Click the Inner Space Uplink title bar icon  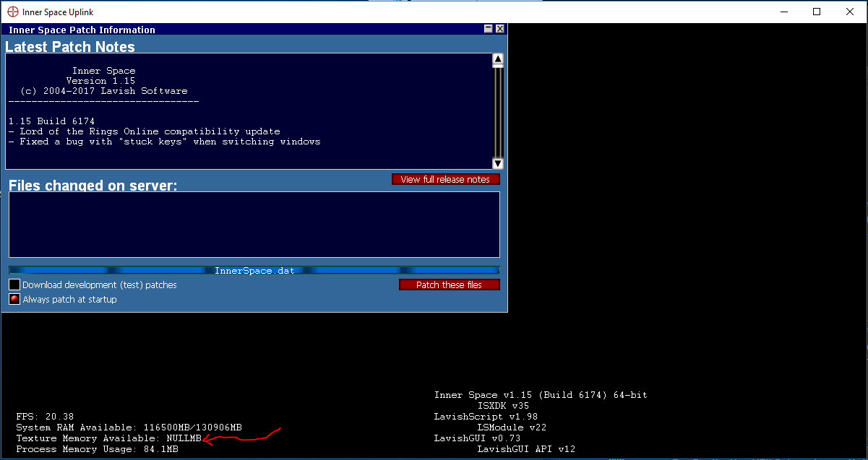coord(12,12)
